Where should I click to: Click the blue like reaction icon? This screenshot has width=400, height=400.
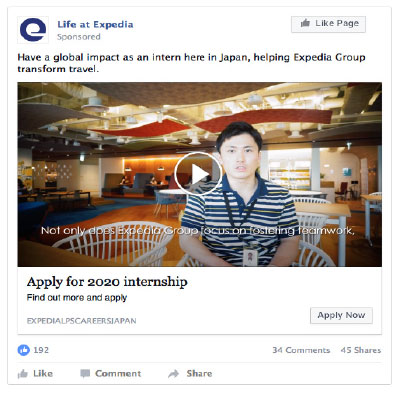coord(24,350)
